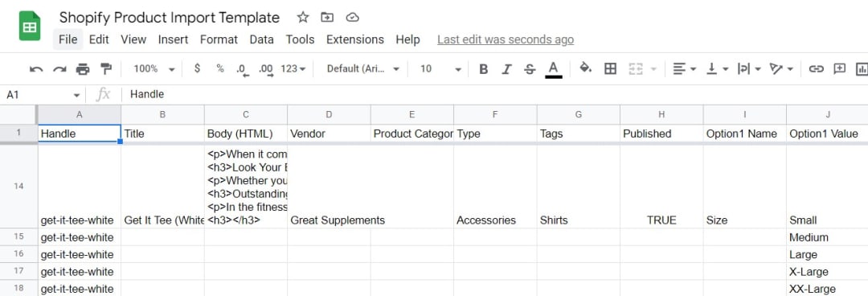Star the Shopify Product Import Template document
868x296 pixels.
(x=303, y=17)
